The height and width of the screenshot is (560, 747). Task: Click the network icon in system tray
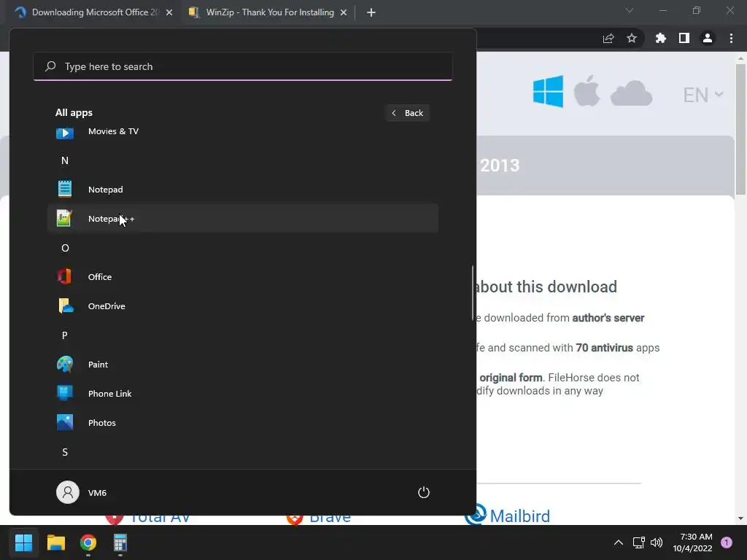click(x=638, y=542)
